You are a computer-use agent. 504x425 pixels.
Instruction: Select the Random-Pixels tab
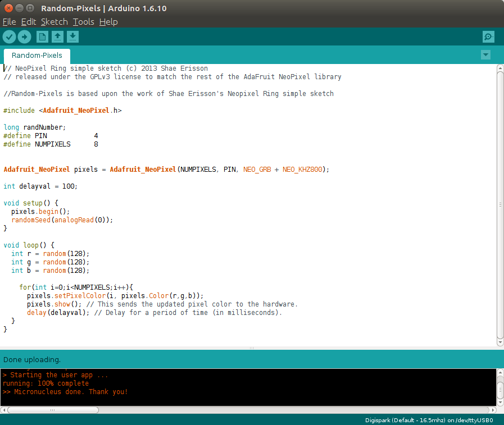click(x=37, y=56)
